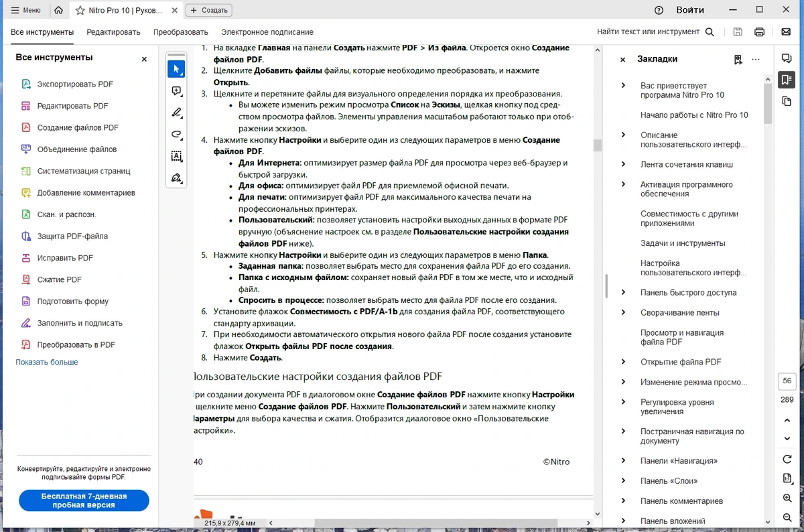Viewport: 804px width, 532px height.
Task: Open the Scan & OCR tool icon
Action: 26,214
